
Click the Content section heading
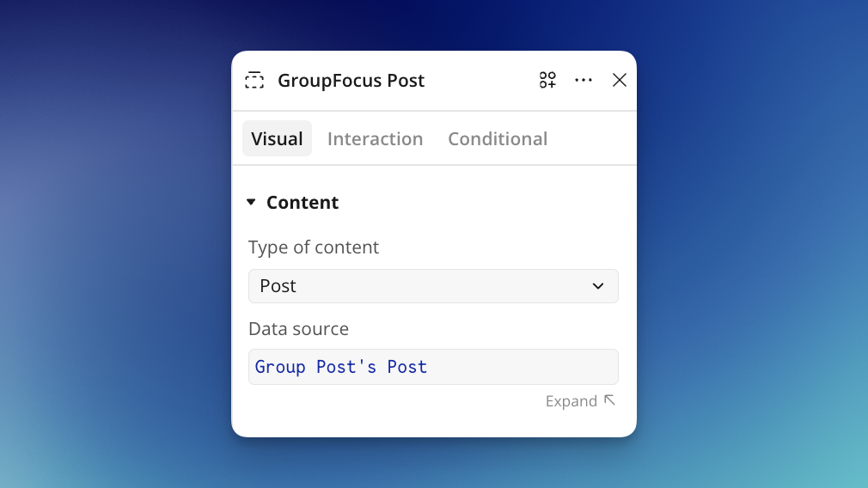tap(303, 203)
